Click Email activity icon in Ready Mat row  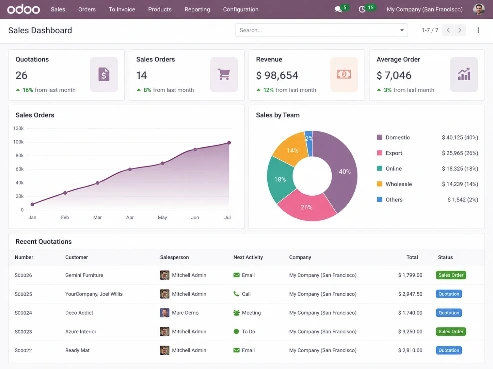click(236, 350)
